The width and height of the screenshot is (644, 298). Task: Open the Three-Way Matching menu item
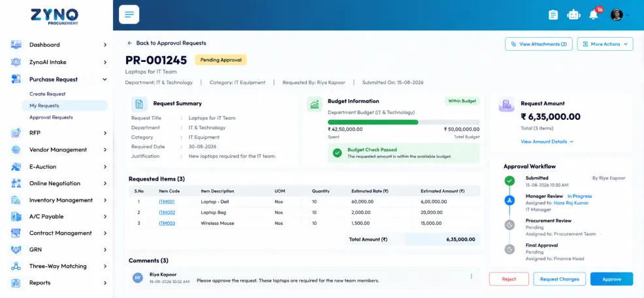59,267
